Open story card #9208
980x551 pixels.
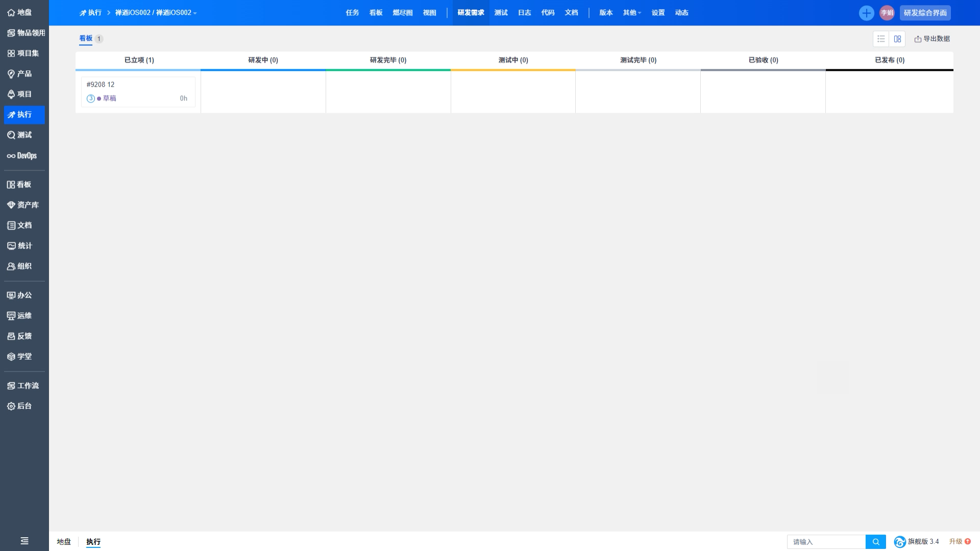click(101, 85)
